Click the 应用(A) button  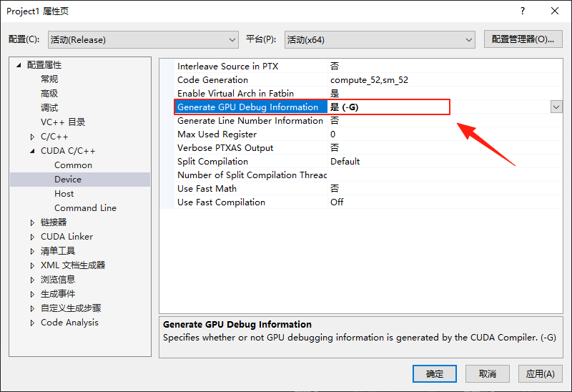pyautogui.click(x=540, y=373)
